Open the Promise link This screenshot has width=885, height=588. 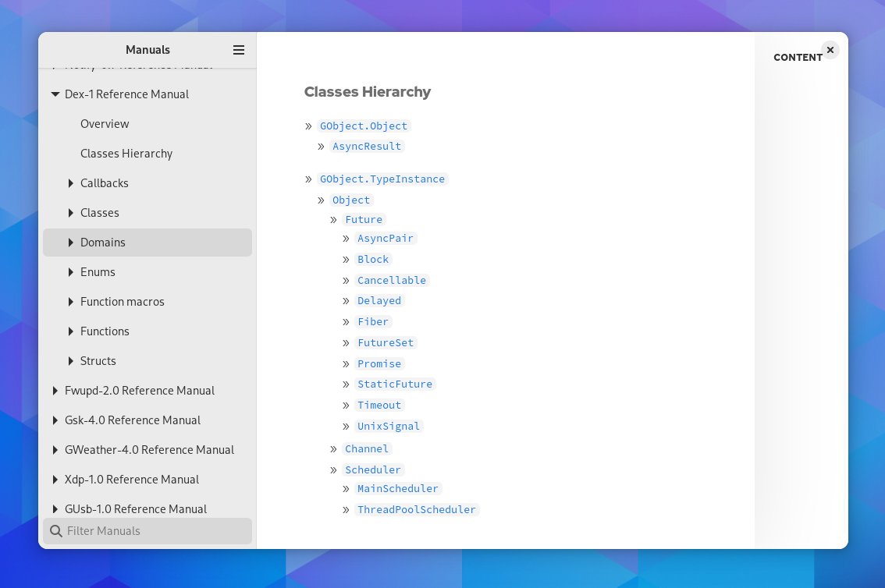(x=379, y=363)
